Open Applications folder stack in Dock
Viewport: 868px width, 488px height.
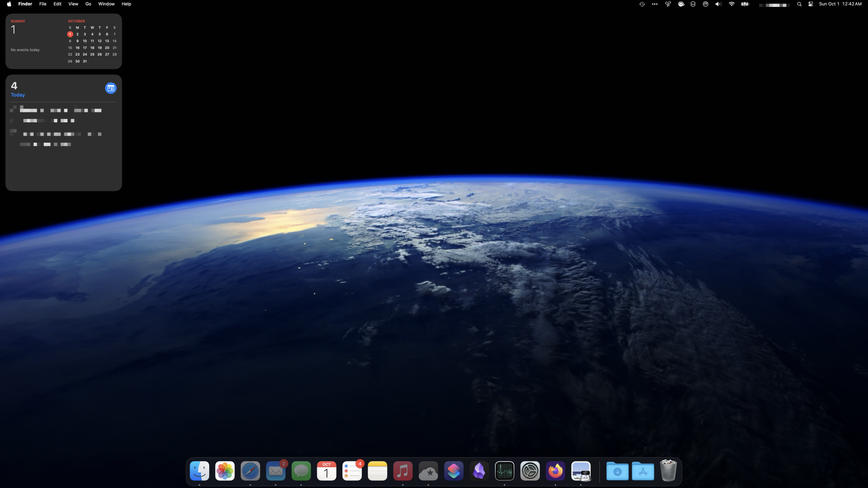point(643,471)
